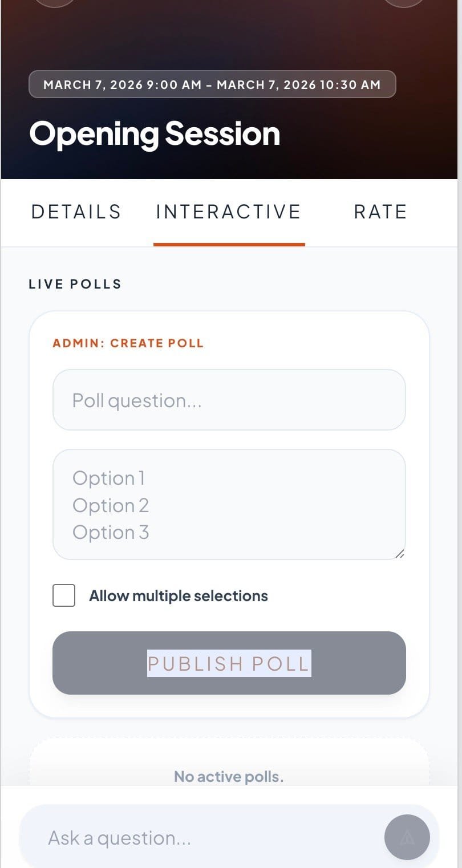Click the ADMIN: CREATE POLL heading
Image resolution: width=462 pixels, height=868 pixels.
pos(127,343)
